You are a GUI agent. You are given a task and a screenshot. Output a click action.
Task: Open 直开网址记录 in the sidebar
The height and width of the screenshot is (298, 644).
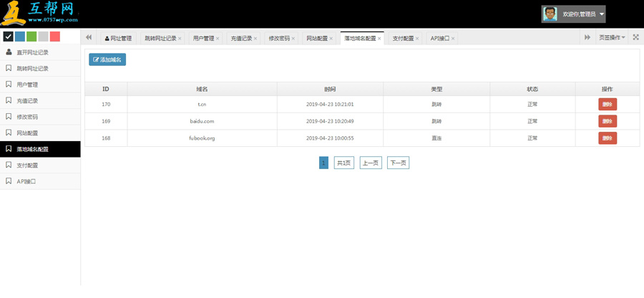(32, 52)
